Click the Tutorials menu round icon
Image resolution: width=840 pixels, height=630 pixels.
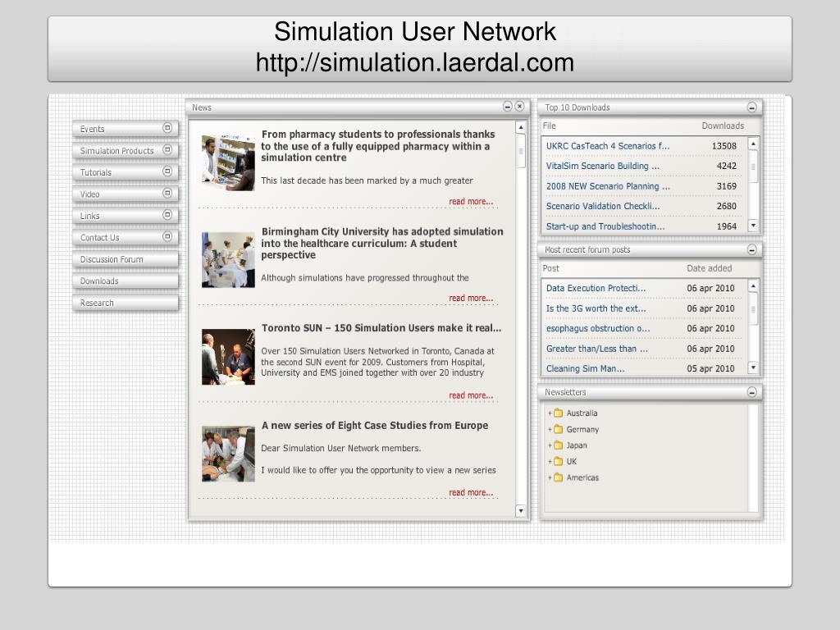[x=167, y=171]
